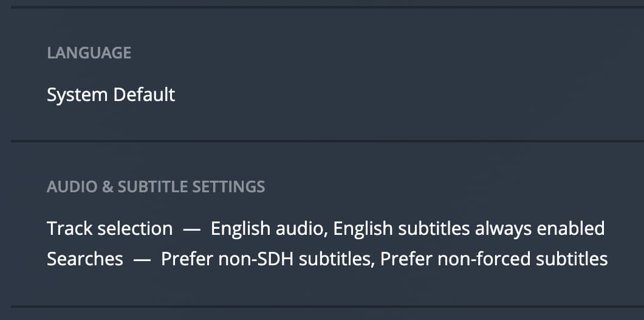The image size is (644, 320).
Task: Open the System Default language setting
Action: coord(111,95)
